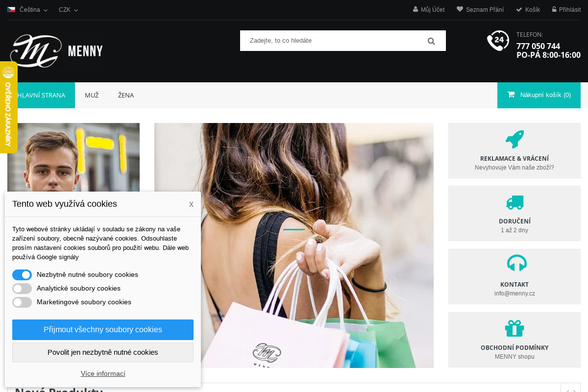588x392 pixels.
Task: Click the search magnifier icon
Action: coord(431,41)
